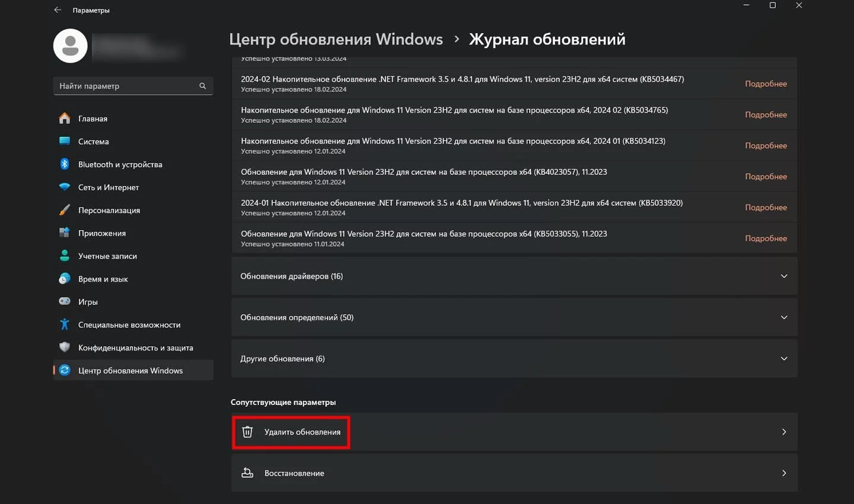Click Подробнее for KB5034123 update
The height and width of the screenshot is (504, 854).
(x=766, y=145)
